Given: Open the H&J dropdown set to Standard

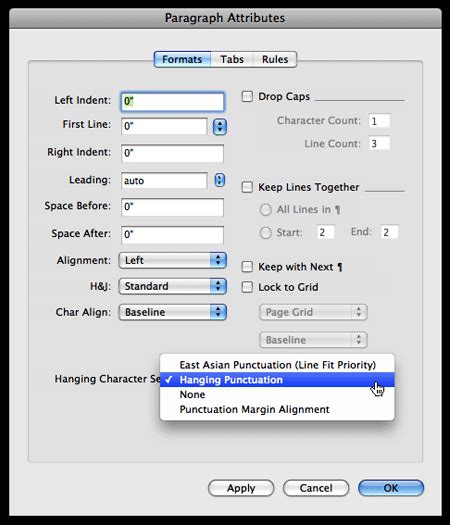Looking at the screenshot, I should coord(172,286).
